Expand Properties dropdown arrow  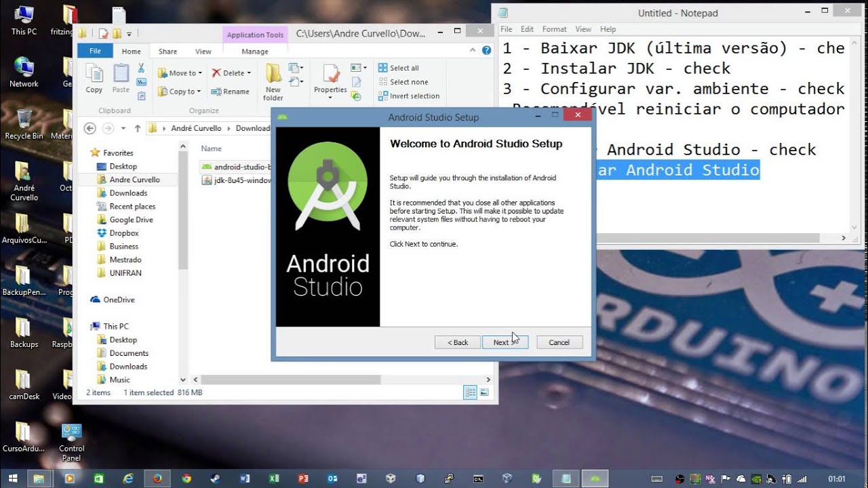[x=330, y=98]
